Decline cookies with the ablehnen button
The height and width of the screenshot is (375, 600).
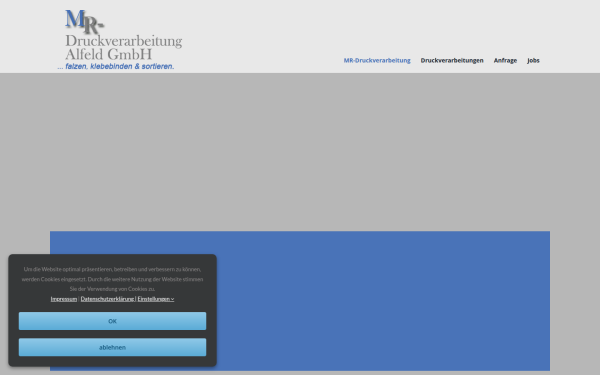(112, 347)
